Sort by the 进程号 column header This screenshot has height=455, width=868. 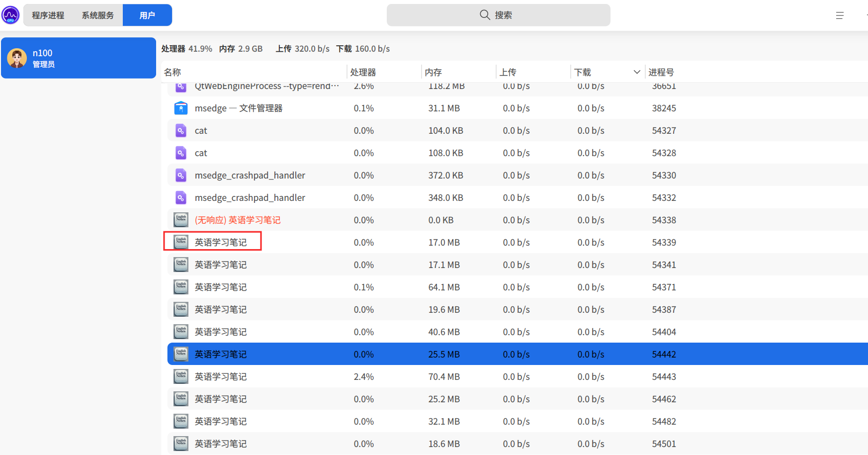661,72
